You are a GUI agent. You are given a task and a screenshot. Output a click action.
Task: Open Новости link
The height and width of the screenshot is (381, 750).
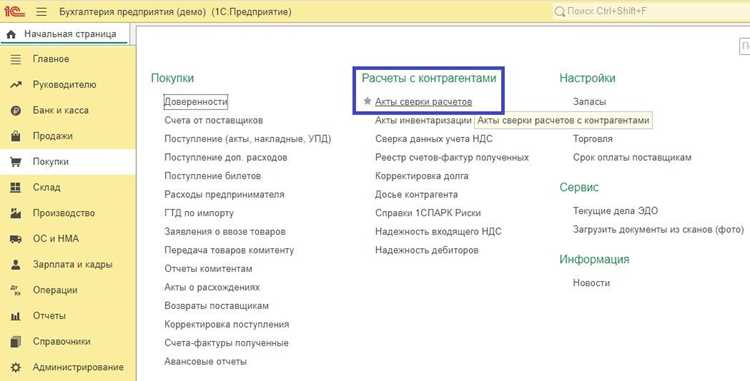(x=592, y=283)
